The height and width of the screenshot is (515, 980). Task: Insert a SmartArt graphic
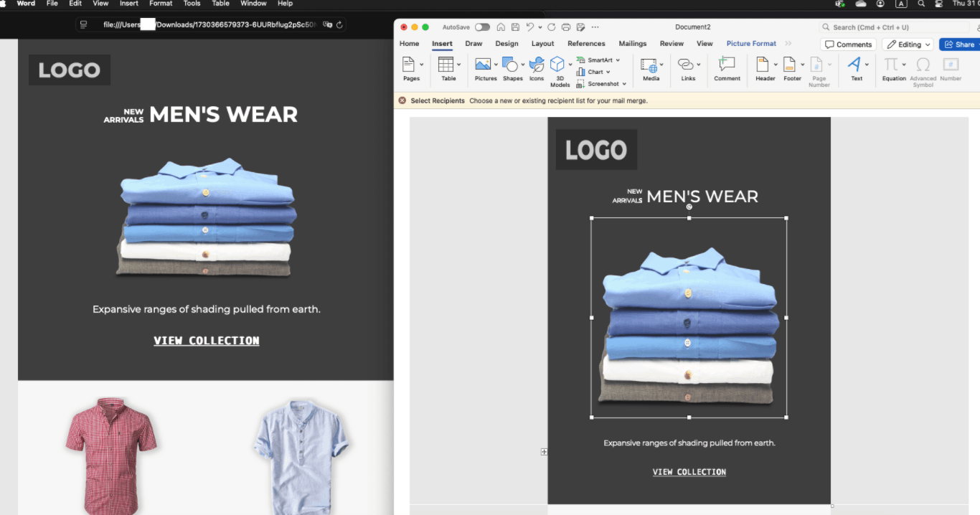(598, 60)
